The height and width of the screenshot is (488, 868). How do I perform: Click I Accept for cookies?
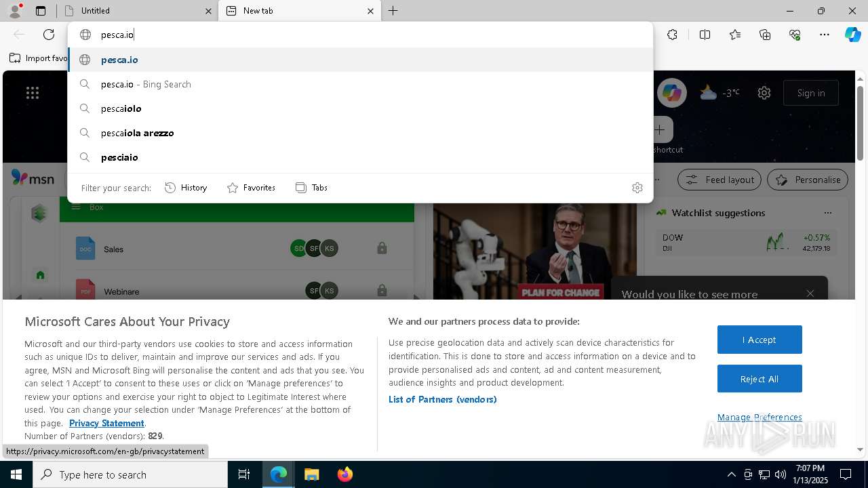pyautogui.click(x=759, y=340)
